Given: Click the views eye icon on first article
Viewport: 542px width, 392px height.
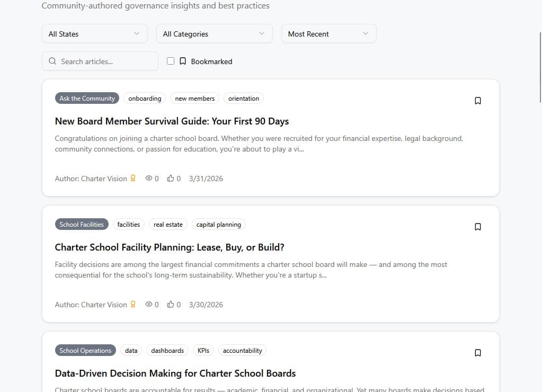Looking at the screenshot, I should [x=149, y=179].
